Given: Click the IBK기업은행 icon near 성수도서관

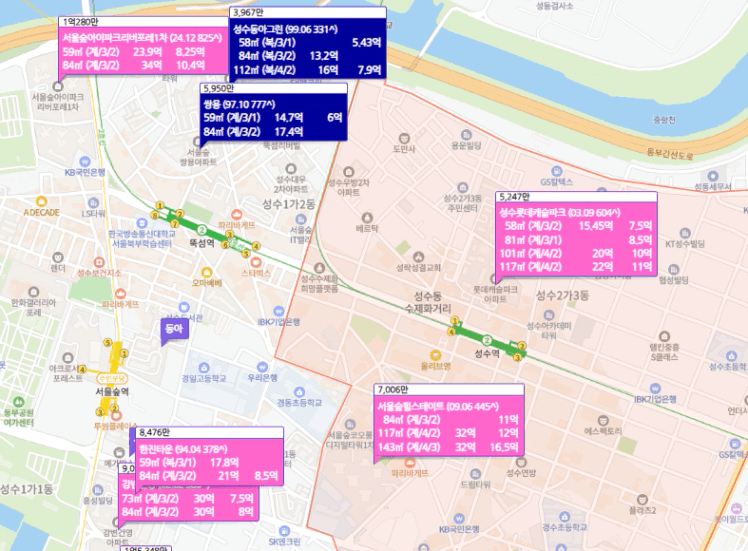Looking at the screenshot, I should coord(279,312).
